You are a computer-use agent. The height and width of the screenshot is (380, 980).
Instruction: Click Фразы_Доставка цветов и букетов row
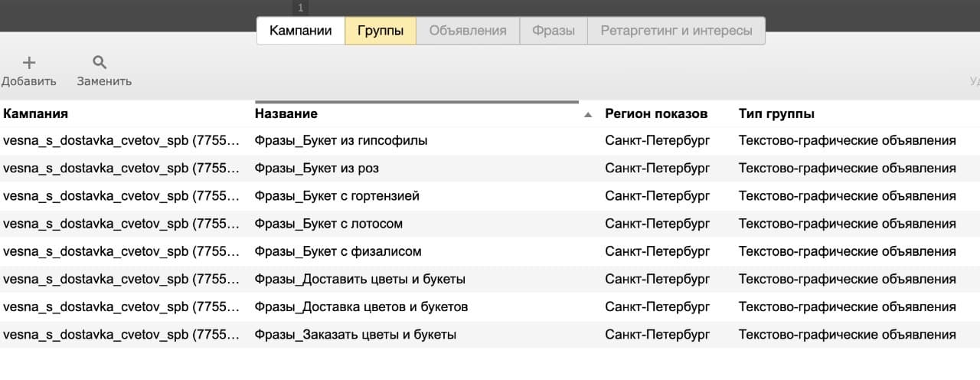point(361,307)
